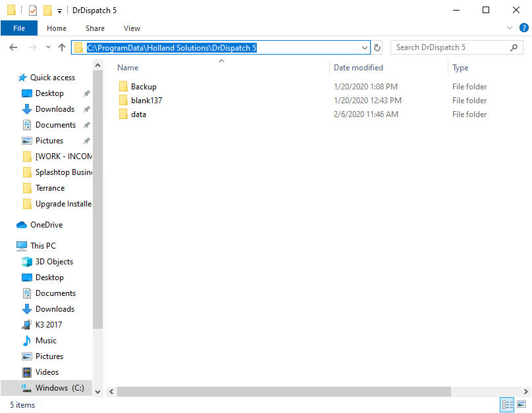This screenshot has width=532, height=413.
Task: Select the blank137 folder icon
Action: click(x=123, y=100)
